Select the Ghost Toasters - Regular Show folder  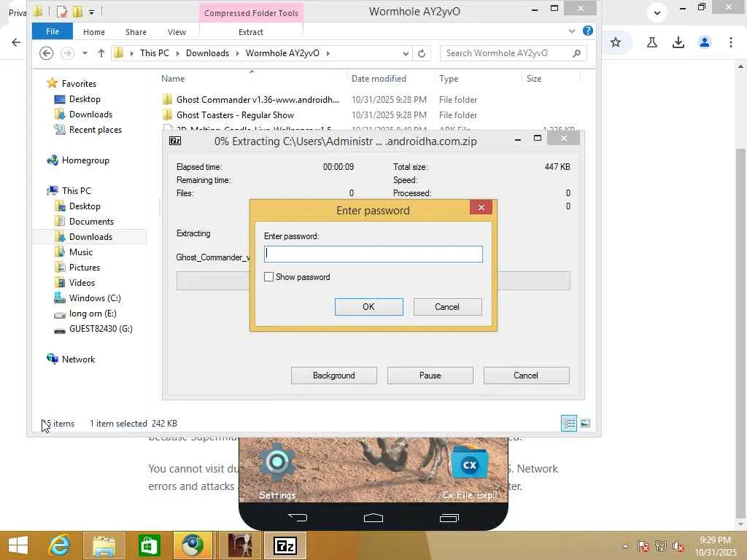click(235, 114)
